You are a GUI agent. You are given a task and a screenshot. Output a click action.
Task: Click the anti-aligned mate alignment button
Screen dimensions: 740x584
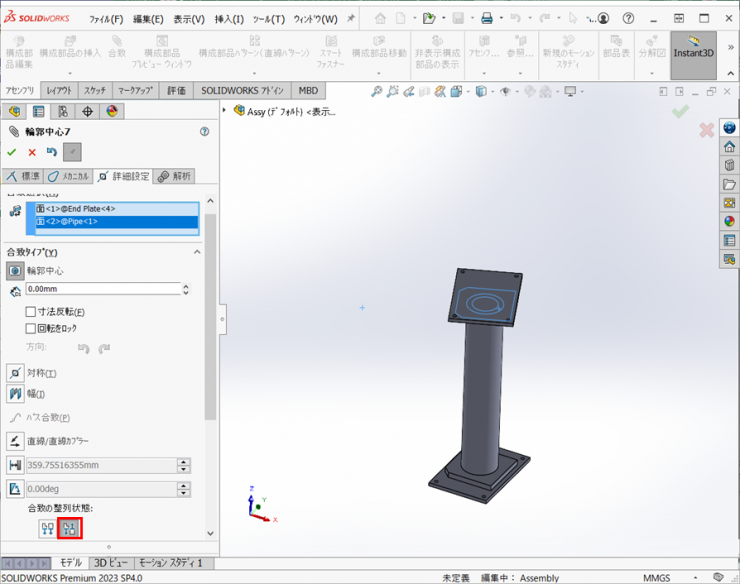point(69,528)
